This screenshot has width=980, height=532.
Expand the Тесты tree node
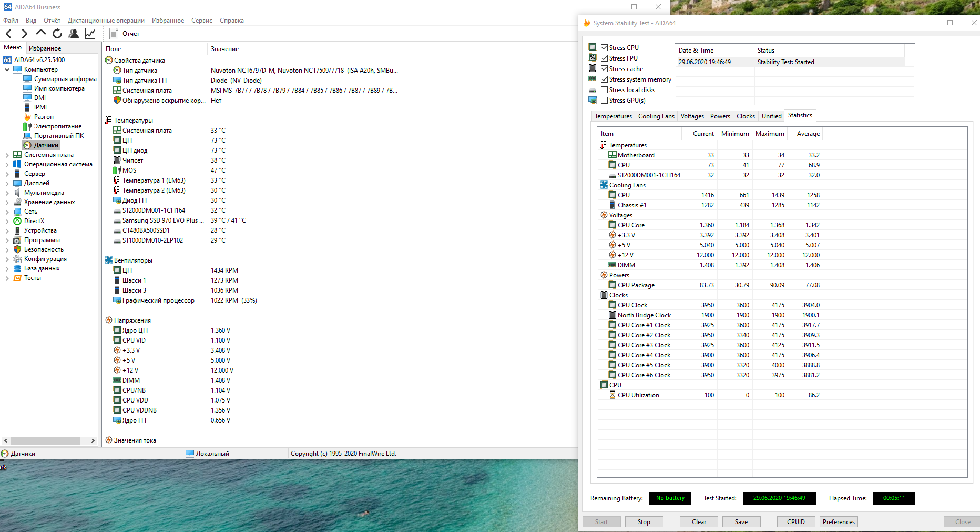point(7,278)
